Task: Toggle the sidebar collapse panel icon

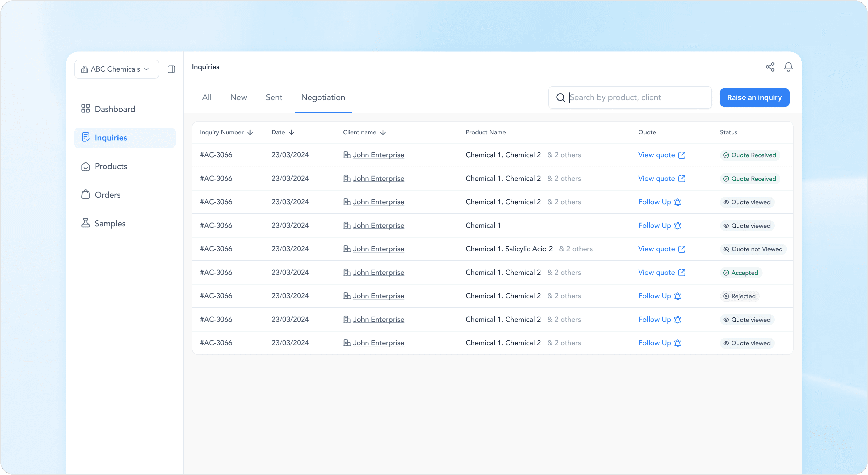Action: [171, 69]
